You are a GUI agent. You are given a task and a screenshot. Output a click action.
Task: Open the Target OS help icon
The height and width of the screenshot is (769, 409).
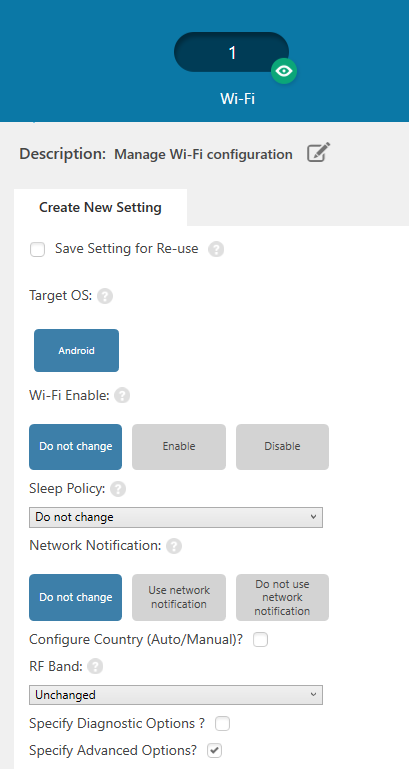105,296
